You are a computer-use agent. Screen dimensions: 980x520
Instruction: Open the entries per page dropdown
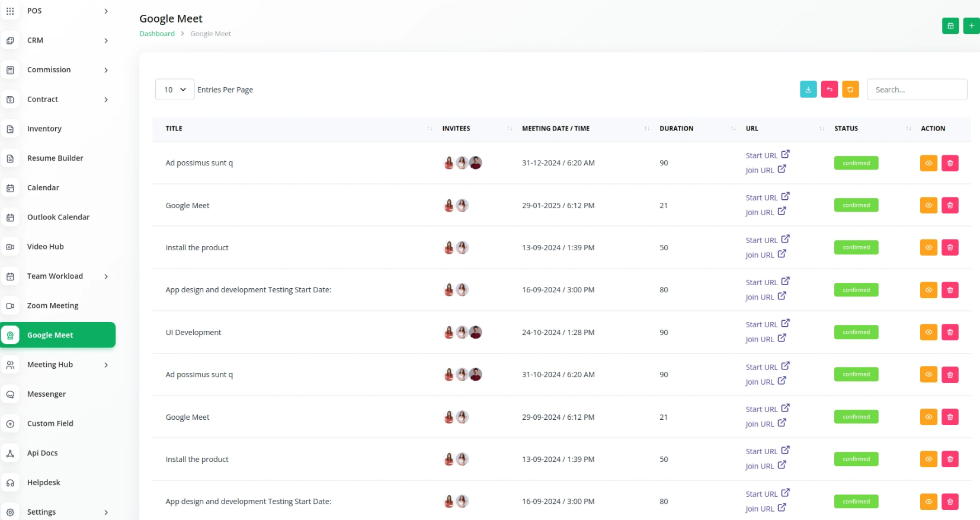click(175, 90)
